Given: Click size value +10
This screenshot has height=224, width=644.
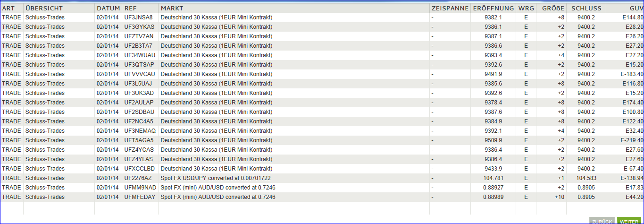Looking at the screenshot, I should click(x=559, y=197).
